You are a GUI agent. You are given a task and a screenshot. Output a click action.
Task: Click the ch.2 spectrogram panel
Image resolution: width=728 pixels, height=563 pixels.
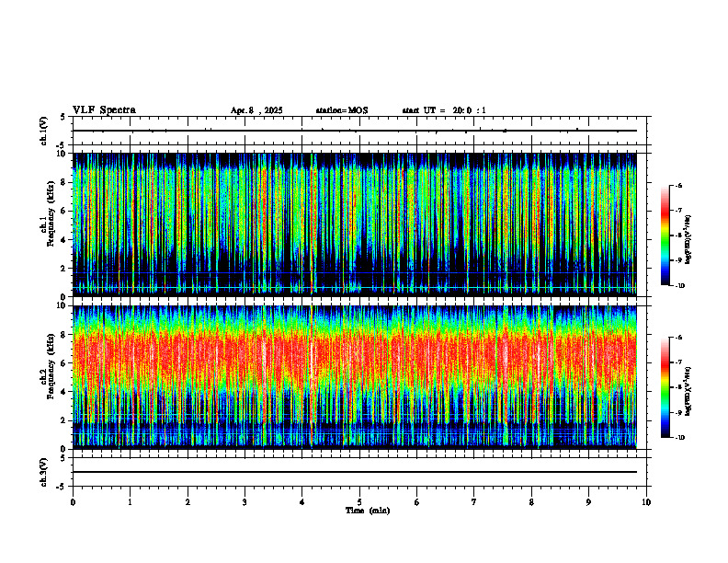pyautogui.click(x=355, y=377)
